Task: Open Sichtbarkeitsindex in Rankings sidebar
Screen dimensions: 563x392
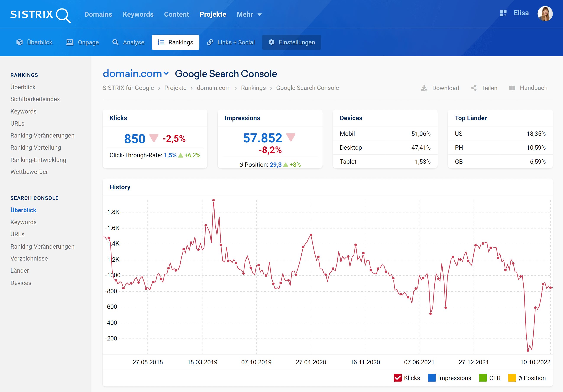Action: click(x=35, y=99)
